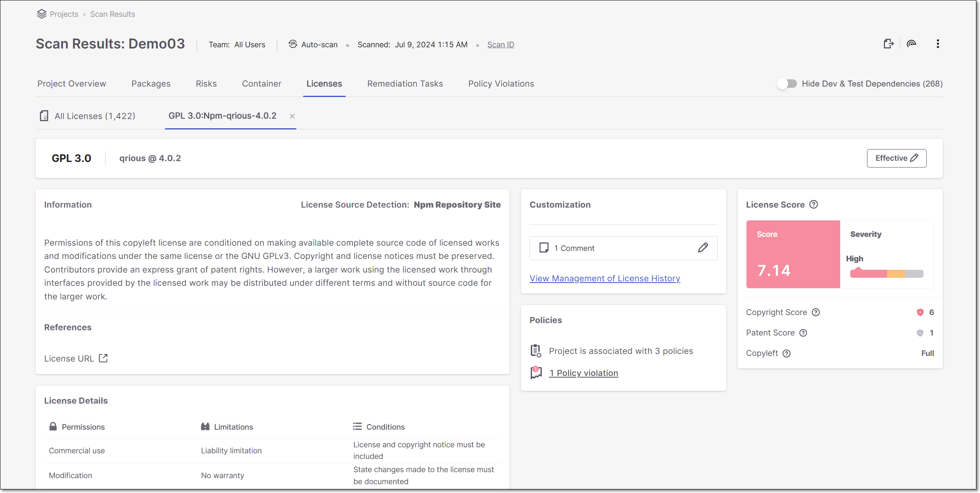Show License Score help tooltip icon

tap(813, 204)
